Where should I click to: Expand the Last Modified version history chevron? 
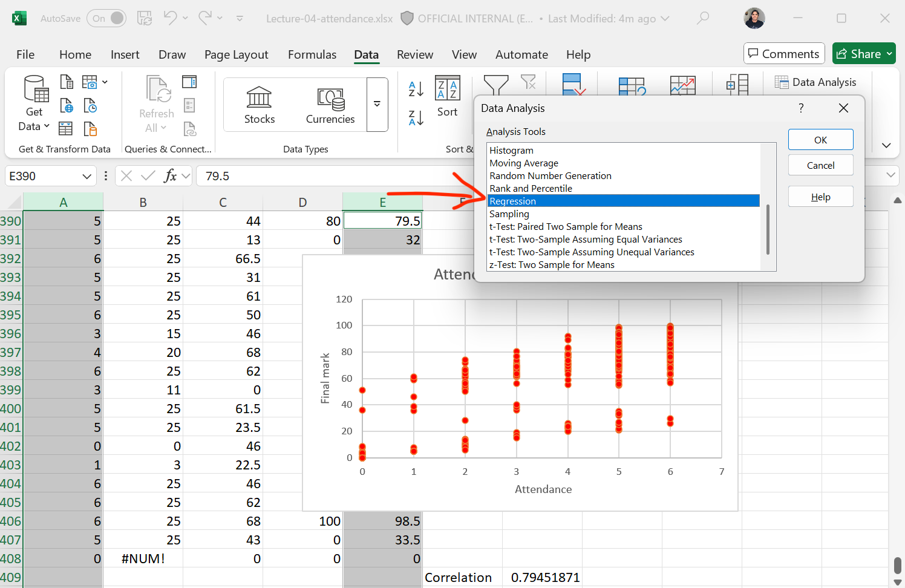tap(665, 19)
